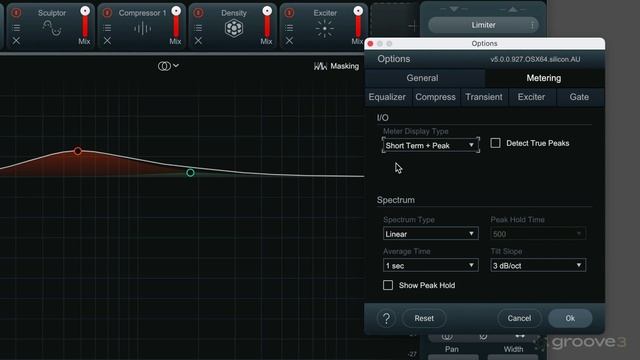
Task: Click the Width control label
Action: pyautogui.click(x=513, y=349)
